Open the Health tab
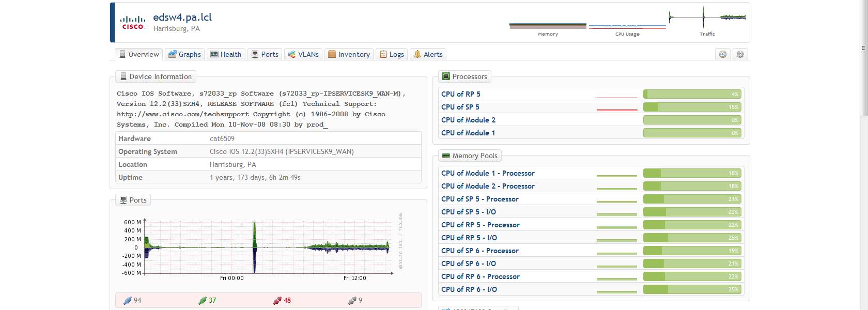 [x=226, y=54]
